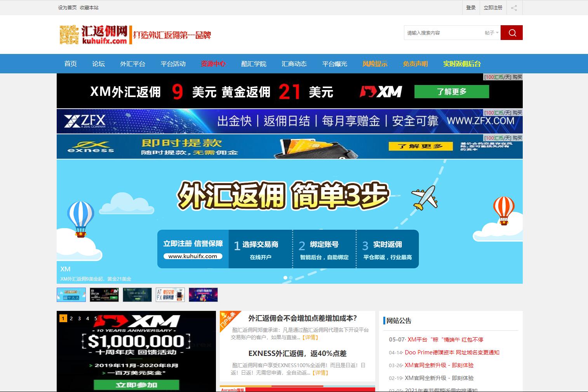The width and height of the screenshot is (588, 392).
Task: Open the 外汇返佣 简单3步 main slide
Action: [x=290, y=221]
